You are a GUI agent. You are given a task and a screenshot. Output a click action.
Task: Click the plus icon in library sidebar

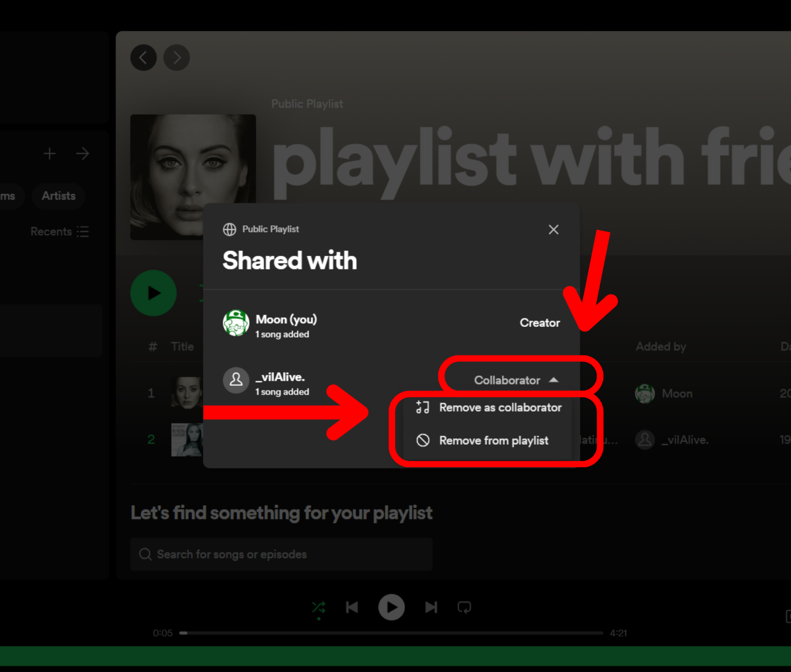tap(49, 154)
